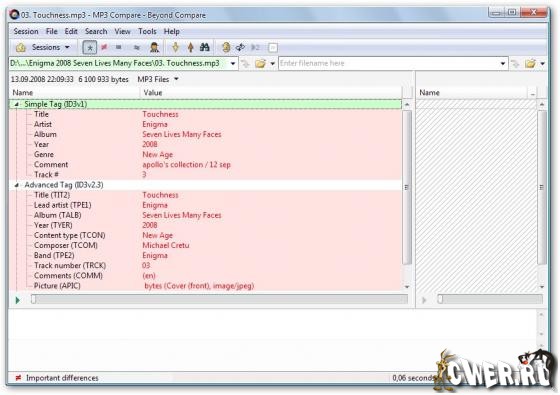Open dropdown arrow beside right folder icon
The image size is (560, 395).
[x=542, y=64]
